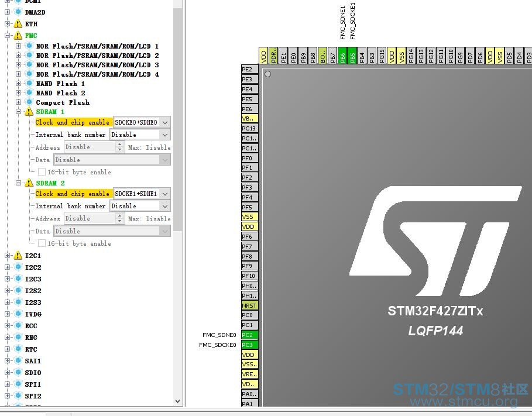Select pin PB6 on the chip
This screenshot has height=416, width=532.
pos(342,56)
